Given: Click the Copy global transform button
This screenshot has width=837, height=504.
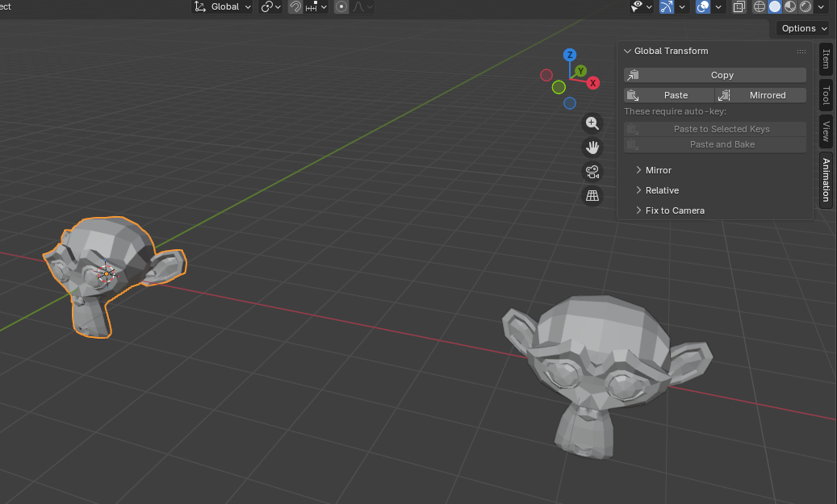Looking at the screenshot, I should [715, 75].
